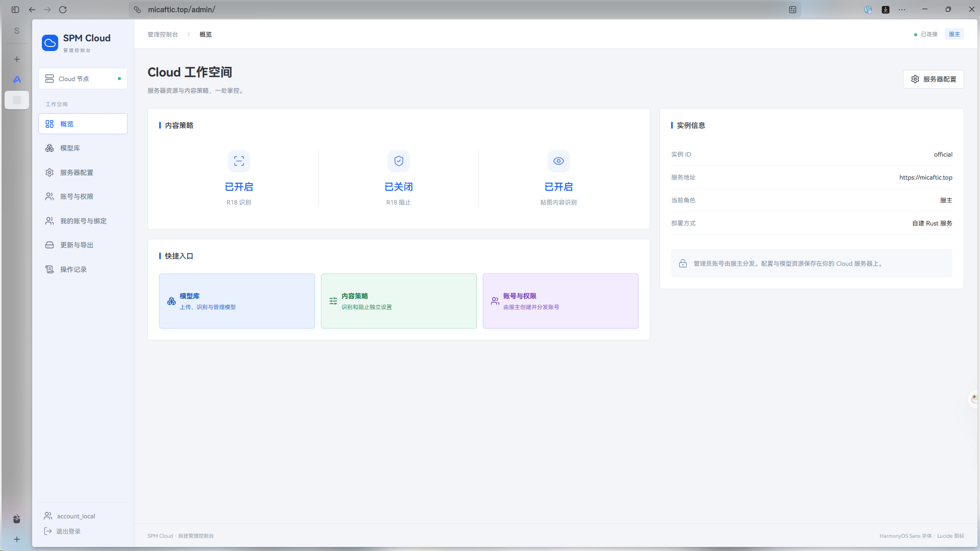Click the 已开启 status under R18 识别
This screenshot has height=551, width=980.
[239, 187]
